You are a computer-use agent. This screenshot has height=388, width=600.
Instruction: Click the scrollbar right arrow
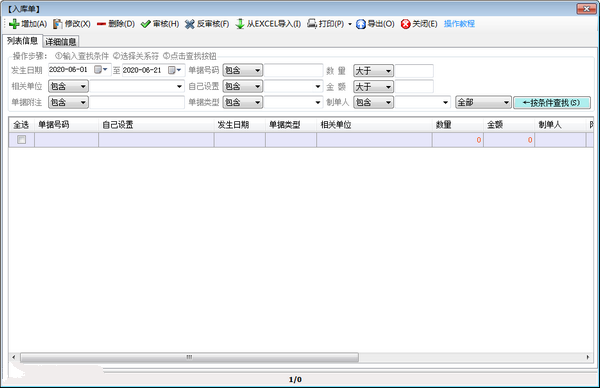588,357
